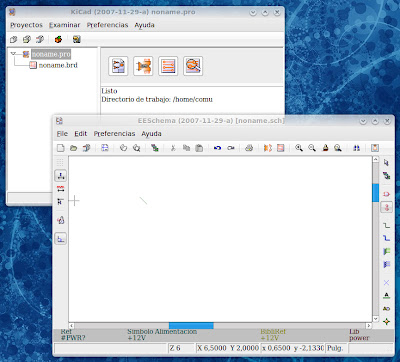The image size is (400, 362).
Task: Select the place wire tool
Action: click(x=386, y=226)
